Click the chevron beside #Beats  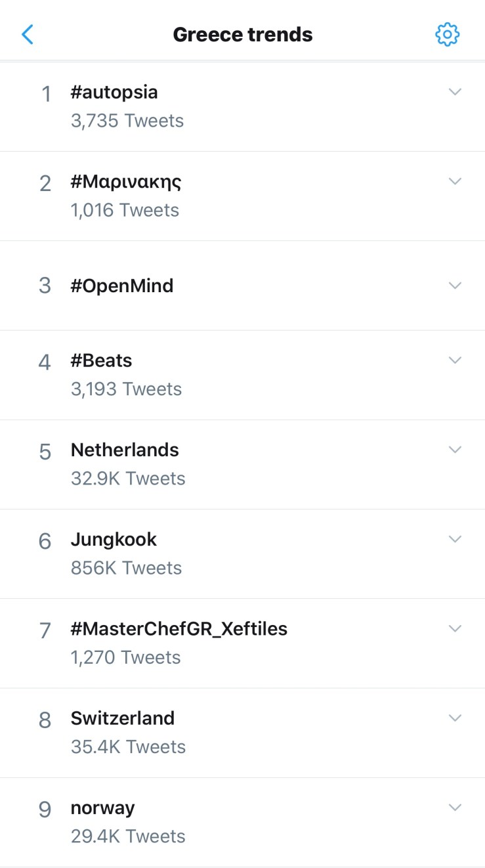pos(455,360)
